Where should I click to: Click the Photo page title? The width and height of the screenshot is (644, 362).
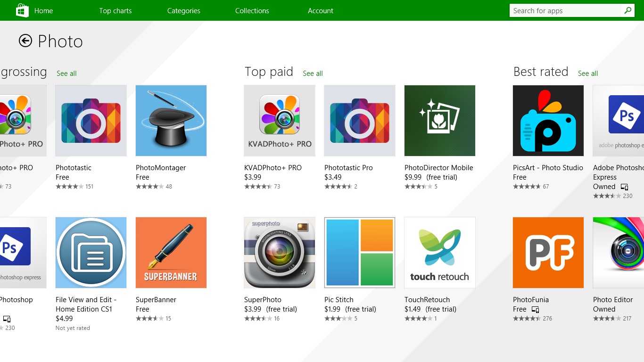coord(60,41)
